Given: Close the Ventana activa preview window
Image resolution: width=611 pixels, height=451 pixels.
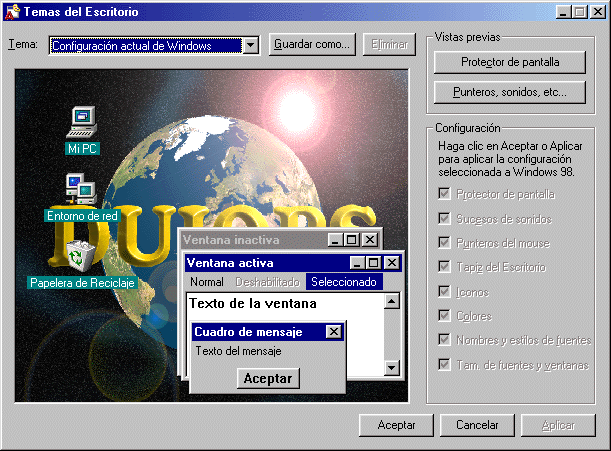Looking at the screenshot, I should click(392, 263).
